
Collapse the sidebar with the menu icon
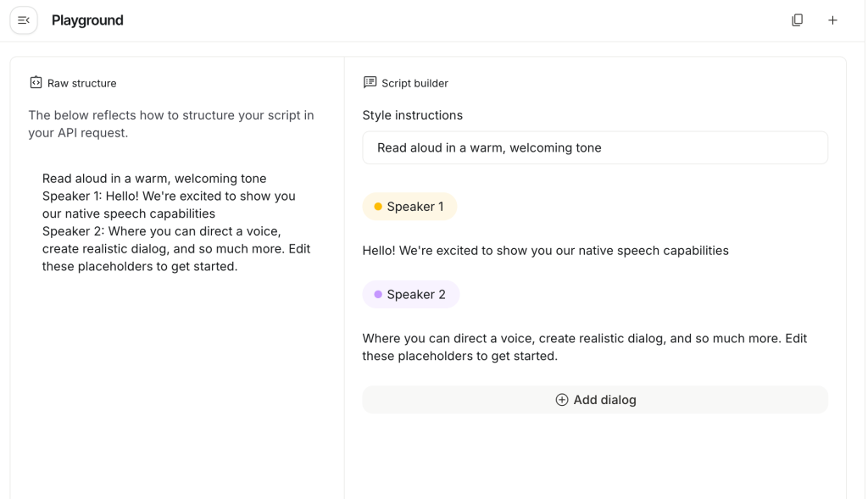pyautogui.click(x=24, y=20)
